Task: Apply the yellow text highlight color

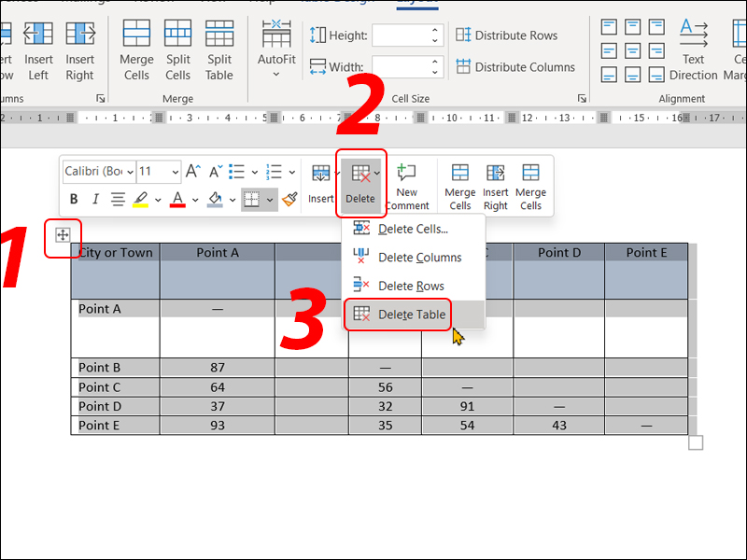Action: tap(141, 199)
